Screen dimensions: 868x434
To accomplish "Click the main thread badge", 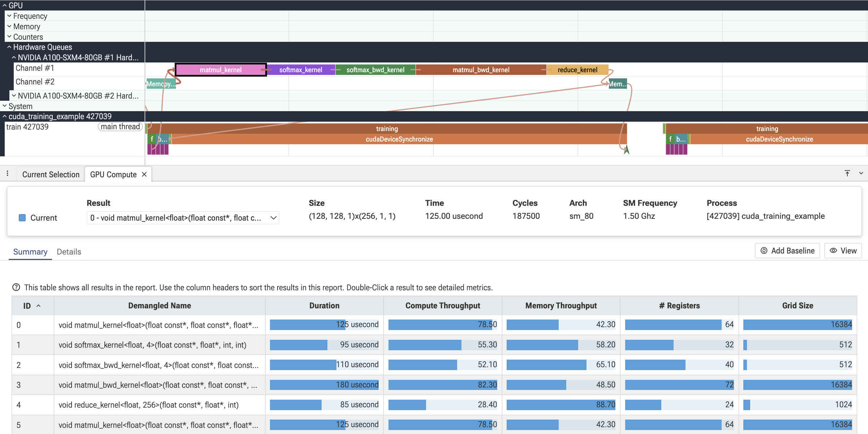I will pos(120,127).
